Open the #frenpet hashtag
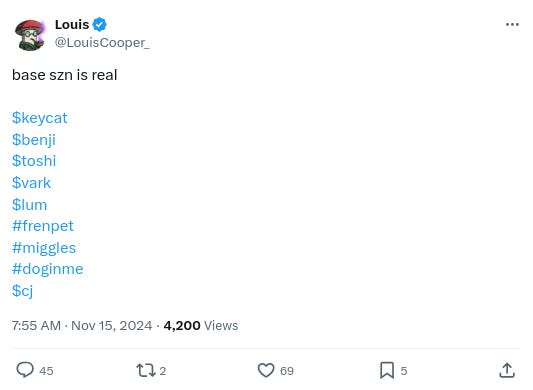Screen dimensions: 533x390 click(x=43, y=226)
